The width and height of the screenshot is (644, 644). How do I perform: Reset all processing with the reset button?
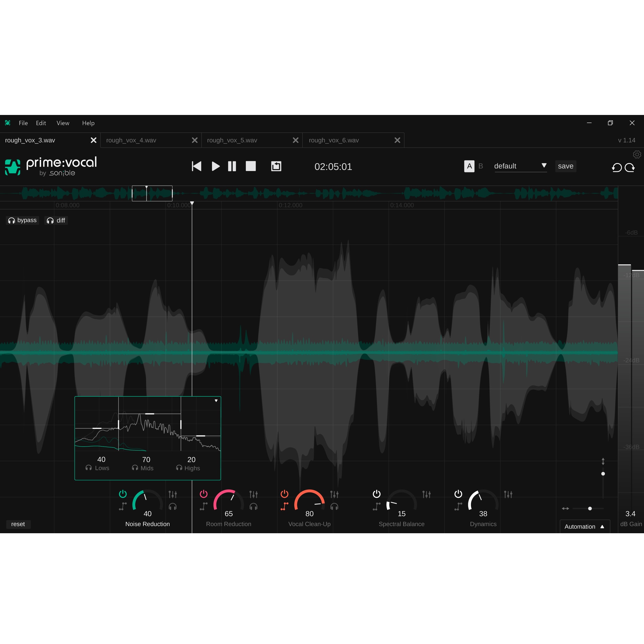tap(18, 524)
